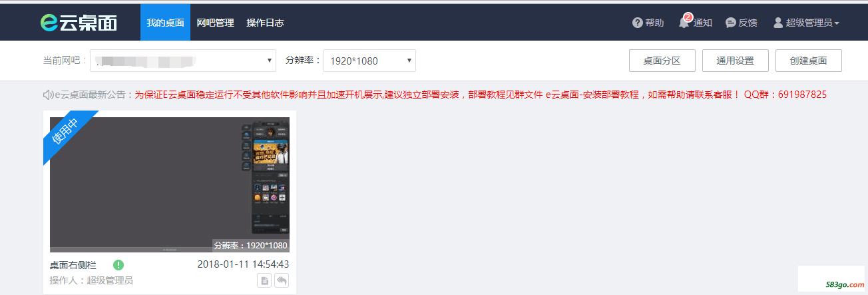868x295 pixels.
Task: Click the 桌面分区 button
Action: [662, 61]
